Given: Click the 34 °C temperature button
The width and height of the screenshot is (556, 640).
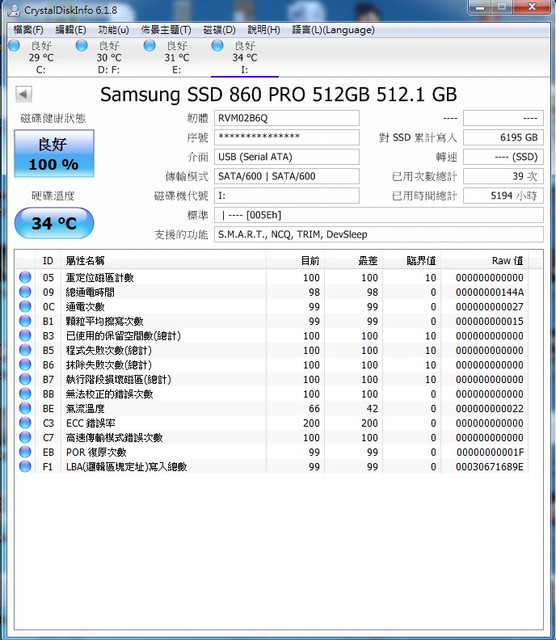Looking at the screenshot, I should point(54,223).
